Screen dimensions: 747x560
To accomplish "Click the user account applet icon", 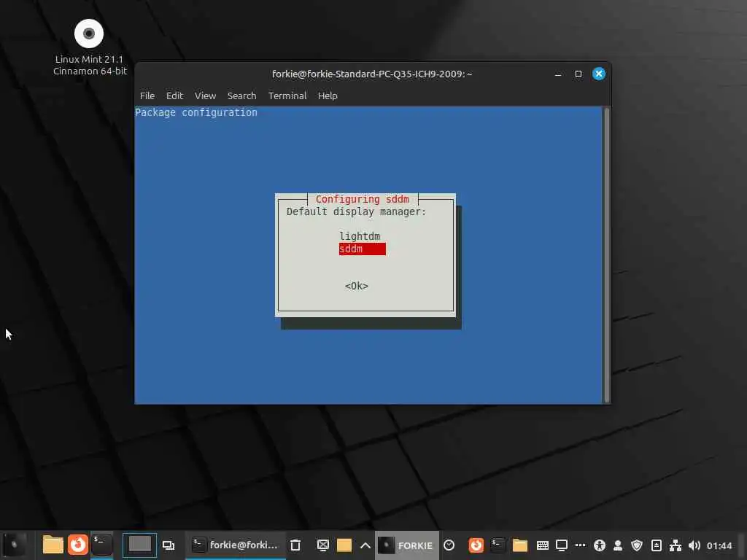I will (618, 545).
